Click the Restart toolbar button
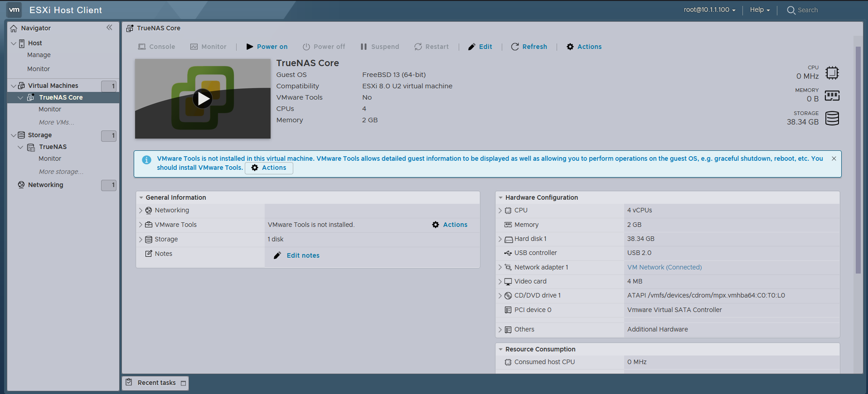The height and width of the screenshot is (394, 868). (x=432, y=47)
